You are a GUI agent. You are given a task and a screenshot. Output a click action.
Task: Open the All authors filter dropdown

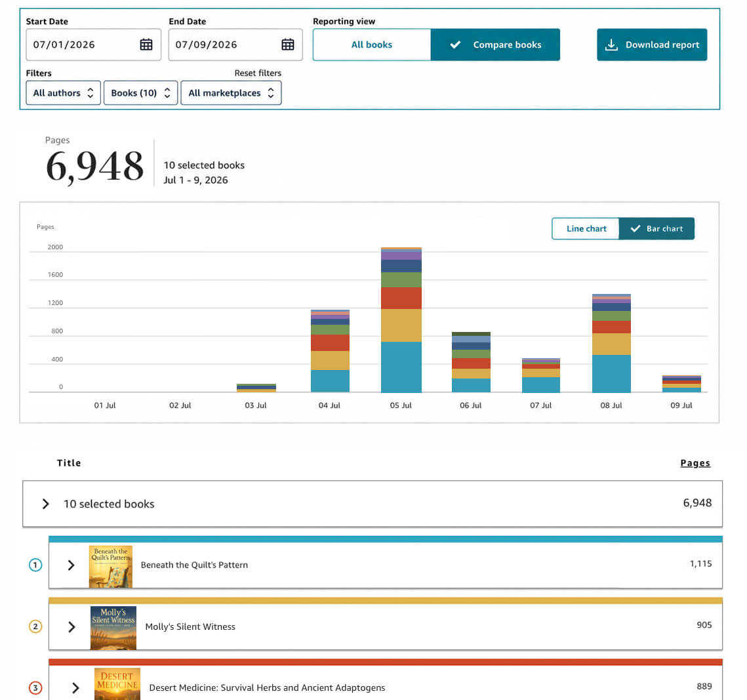point(63,93)
